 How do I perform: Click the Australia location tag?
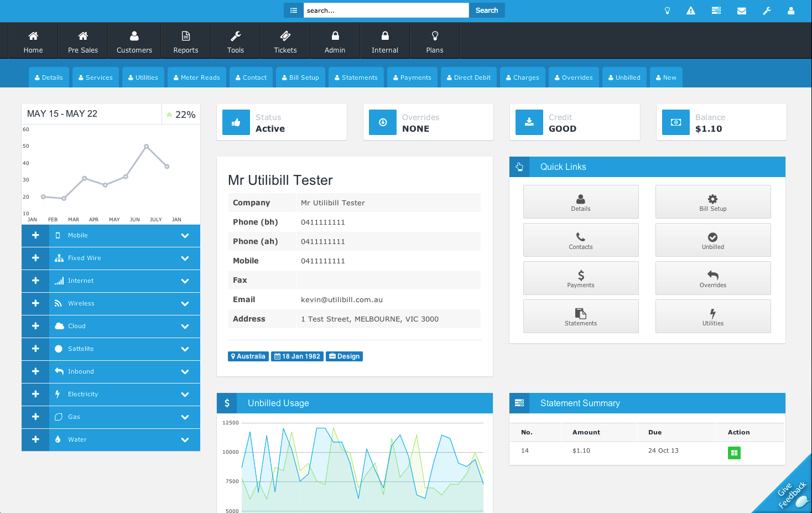click(x=248, y=356)
